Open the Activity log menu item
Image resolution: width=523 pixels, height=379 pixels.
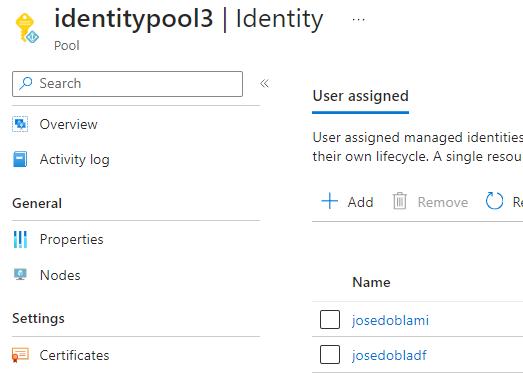74,159
